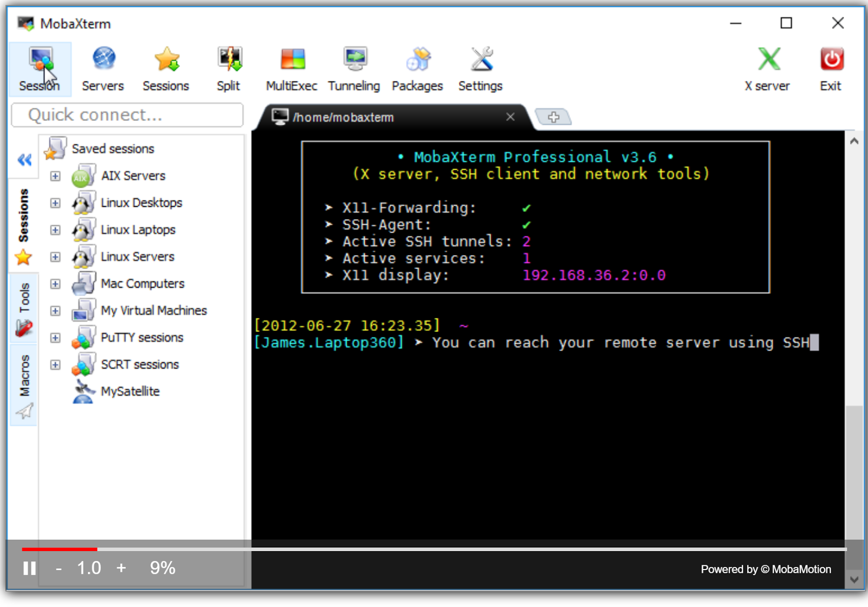Click the [James.Laptop360] prompt text
The height and width of the screenshot is (607, 868).
pos(329,343)
